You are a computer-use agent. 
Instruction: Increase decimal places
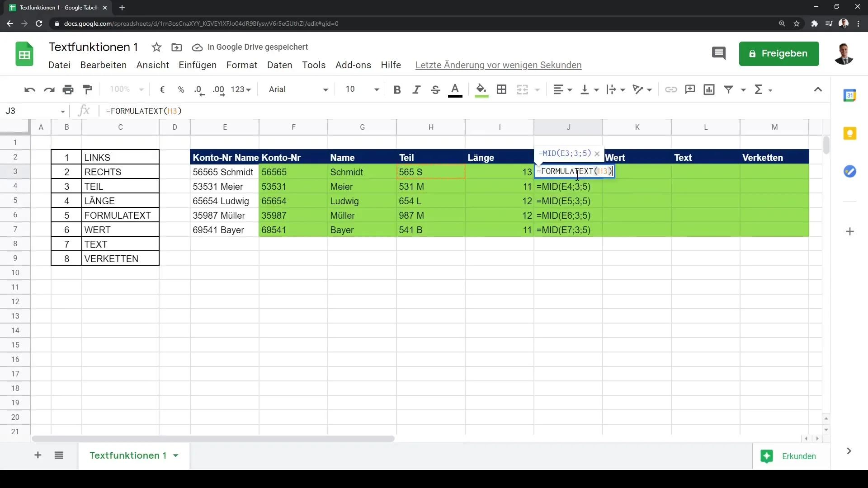pos(218,89)
